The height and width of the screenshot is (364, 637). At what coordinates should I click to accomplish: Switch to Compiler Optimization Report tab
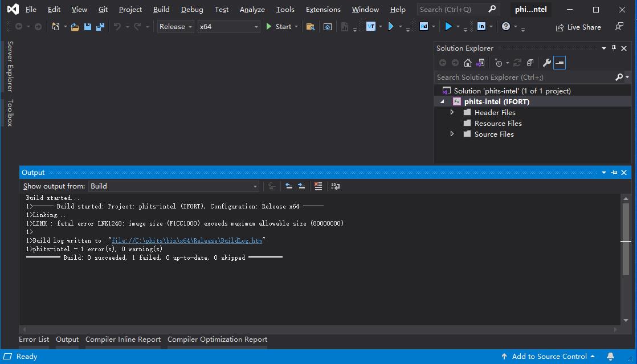(217, 340)
